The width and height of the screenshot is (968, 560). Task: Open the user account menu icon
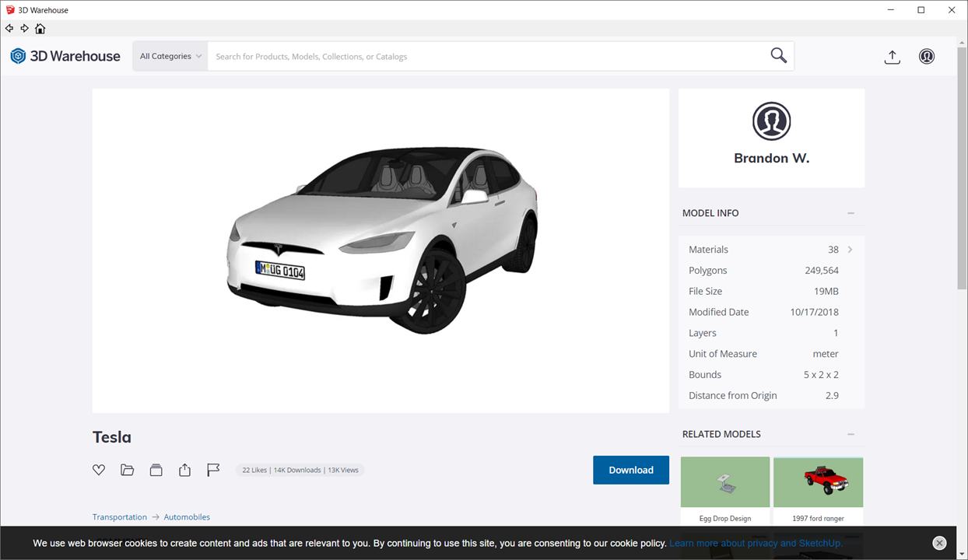[x=927, y=57]
